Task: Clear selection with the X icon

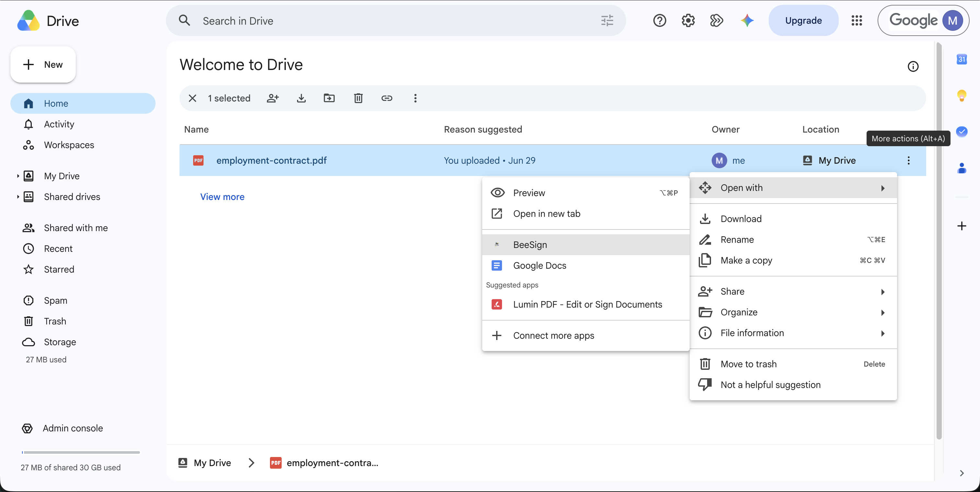Action: point(192,98)
